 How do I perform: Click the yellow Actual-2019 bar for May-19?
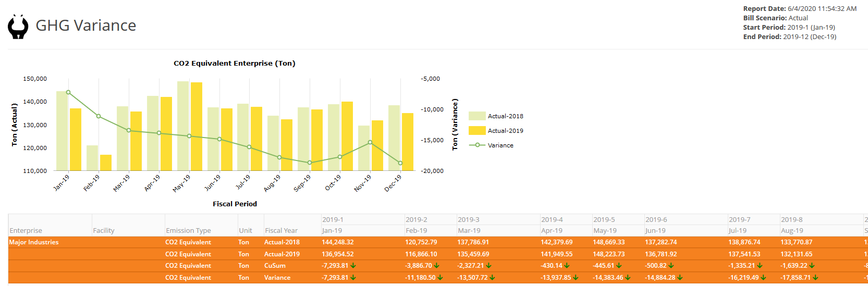click(x=197, y=127)
